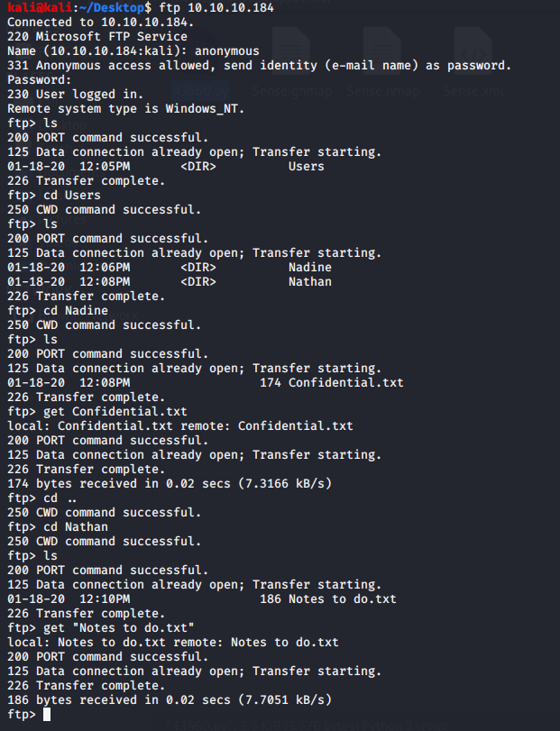Click the Nathan entry in the directory listing
The width and height of the screenshot is (560, 731).
[309, 281]
